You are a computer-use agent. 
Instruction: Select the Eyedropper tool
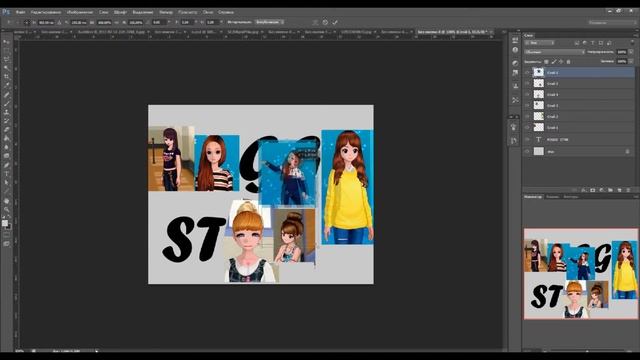coord(6,86)
